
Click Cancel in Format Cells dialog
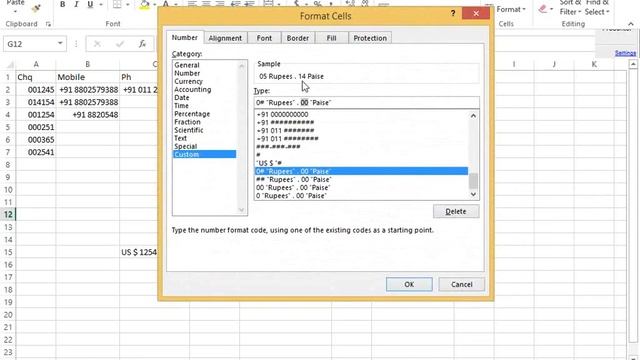pyautogui.click(x=462, y=284)
